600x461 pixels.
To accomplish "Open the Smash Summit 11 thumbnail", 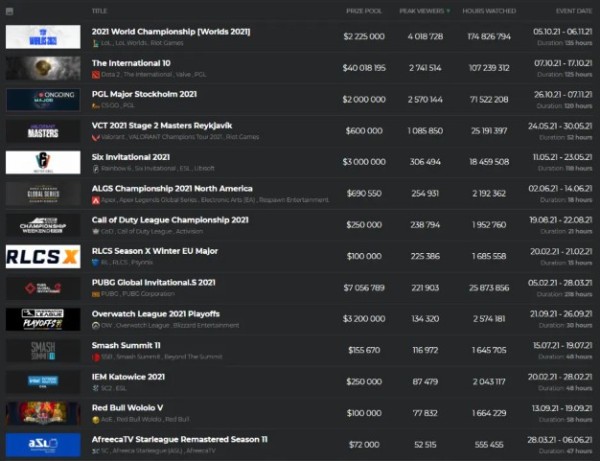I will click(x=43, y=350).
